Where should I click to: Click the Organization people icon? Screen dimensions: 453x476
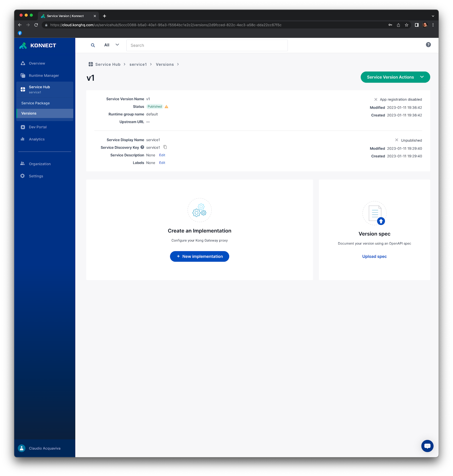point(22,163)
